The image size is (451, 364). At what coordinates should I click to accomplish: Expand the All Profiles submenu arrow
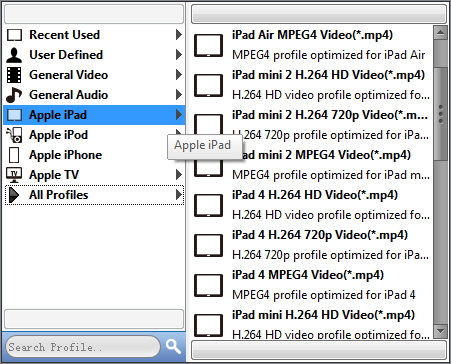tap(179, 195)
